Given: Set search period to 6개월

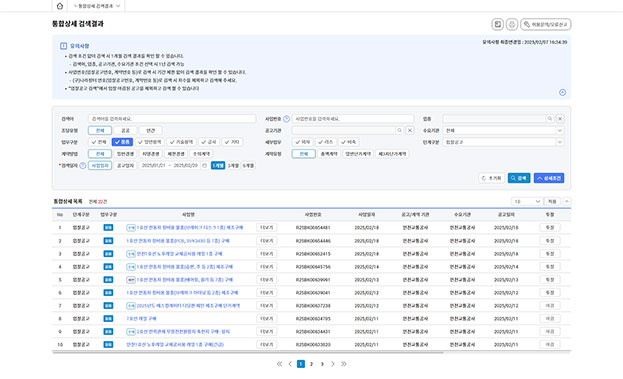Looking at the screenshot, I should [248, 165].
